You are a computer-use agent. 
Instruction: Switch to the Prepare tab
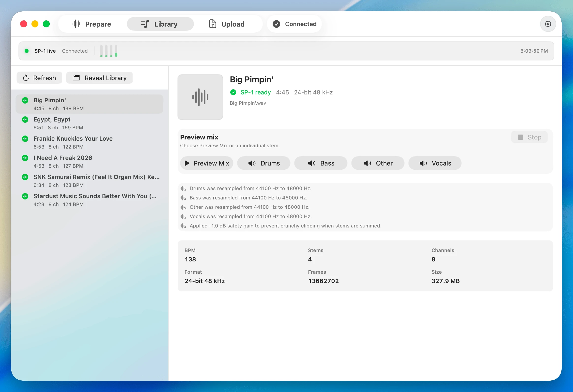pos(92,24)
